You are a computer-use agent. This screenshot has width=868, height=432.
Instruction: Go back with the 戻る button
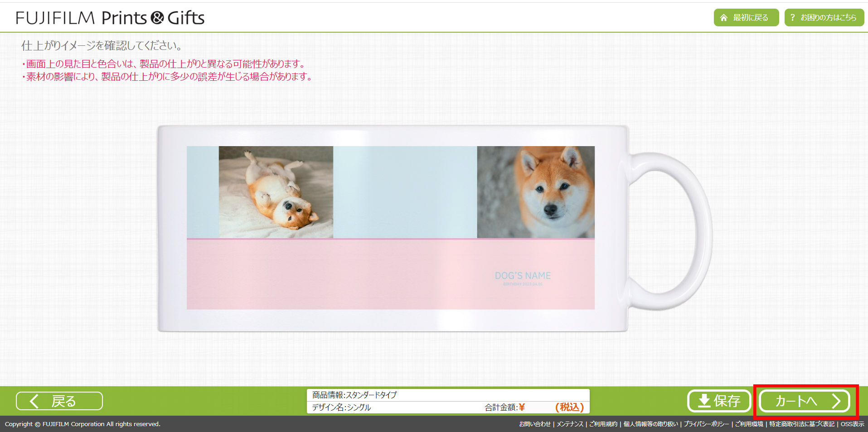coord(59,401)
